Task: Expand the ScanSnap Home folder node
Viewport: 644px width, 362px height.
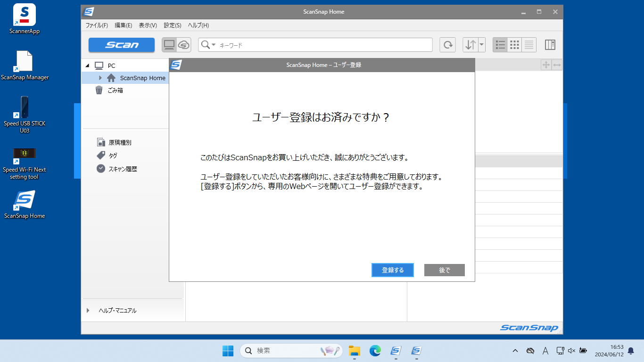Action: (100, 78)
